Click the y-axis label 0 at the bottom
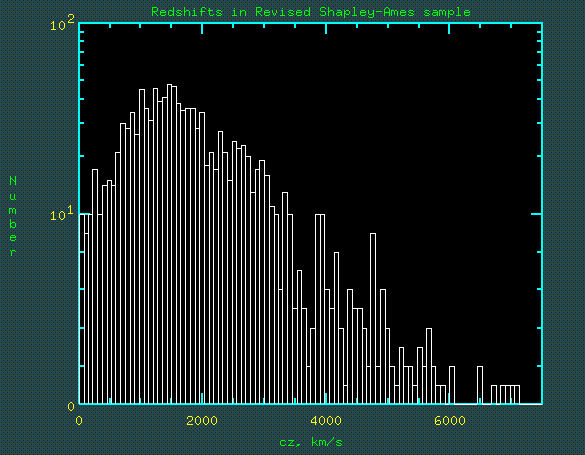The height and width of the screenshot is (455, 585). 71,407
